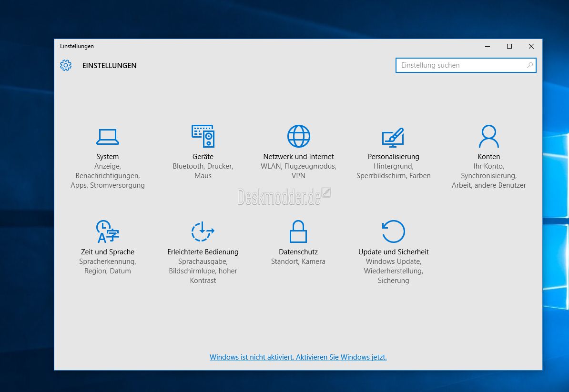Click 'Hintergrund, Sperrbildschirm, Farben' description
Screen dimensions: 569x392
click(393, 171)
